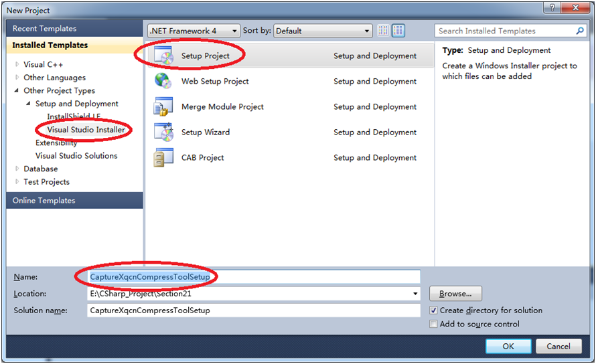Viewport: 596px width, 364px height.
Task: Select the Setup Wizard icon
Action: tap(163, 132)
